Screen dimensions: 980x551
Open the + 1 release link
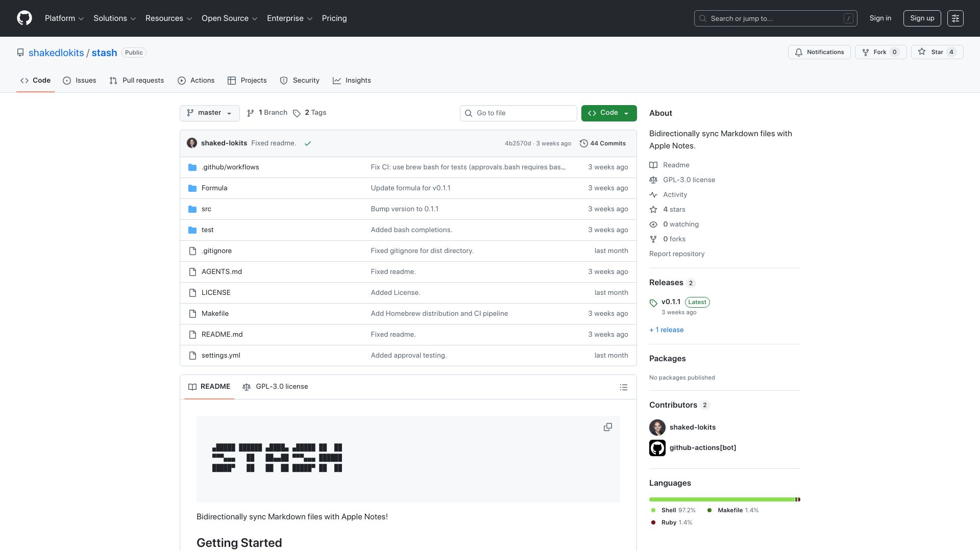pyautogui.click(x=667, y=330)
